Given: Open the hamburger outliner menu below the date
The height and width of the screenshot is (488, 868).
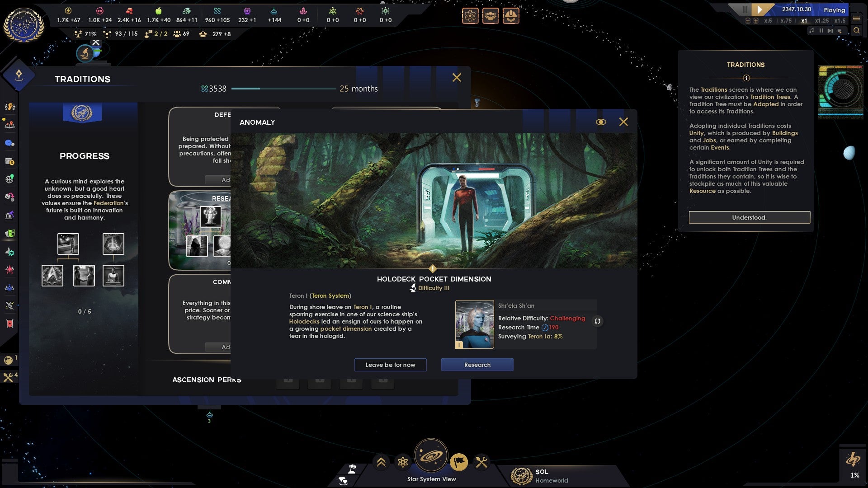Looking at the screenshot, I should [x=856, y=19].
